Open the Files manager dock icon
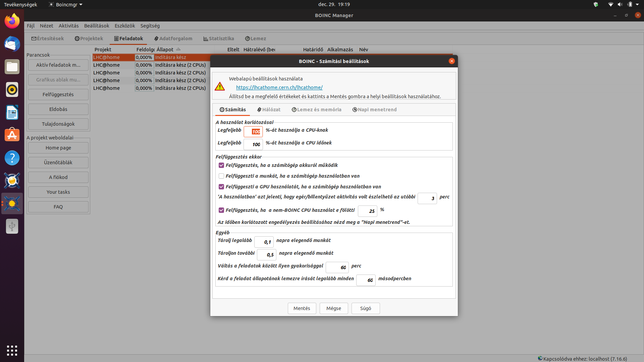Image resolution: width=644 pixels, height=362 pixels. (x=12, y=67)
